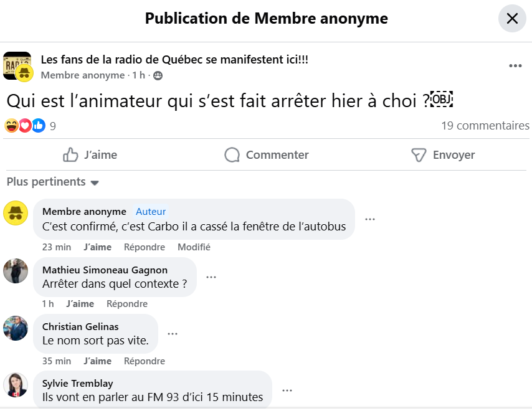This screenshot has height=416, width=532.
Task: Open the 19 commentaires link
Action: click(x=485, y=126)
